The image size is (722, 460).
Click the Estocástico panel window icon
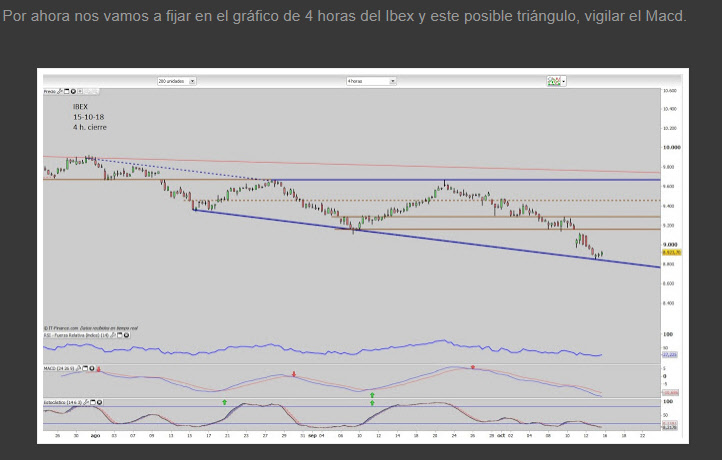pyautogui.click(x=93, y=402)
